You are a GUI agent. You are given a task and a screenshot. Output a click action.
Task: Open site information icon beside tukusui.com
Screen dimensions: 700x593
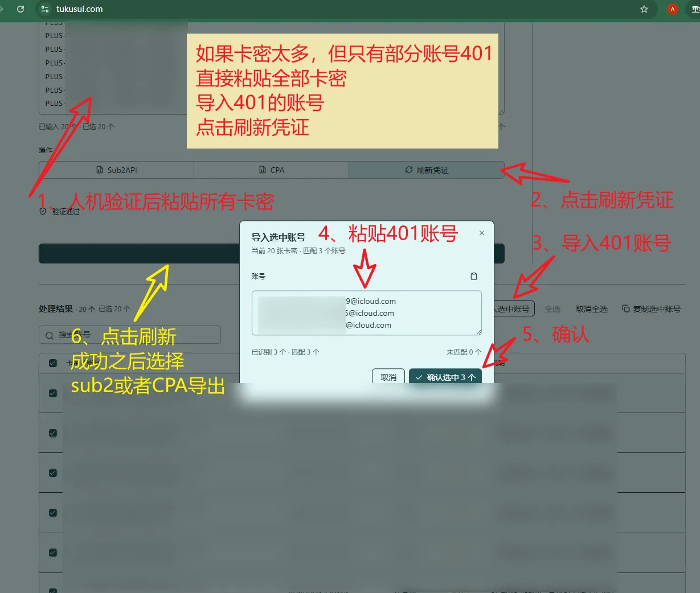click(46, 9)
